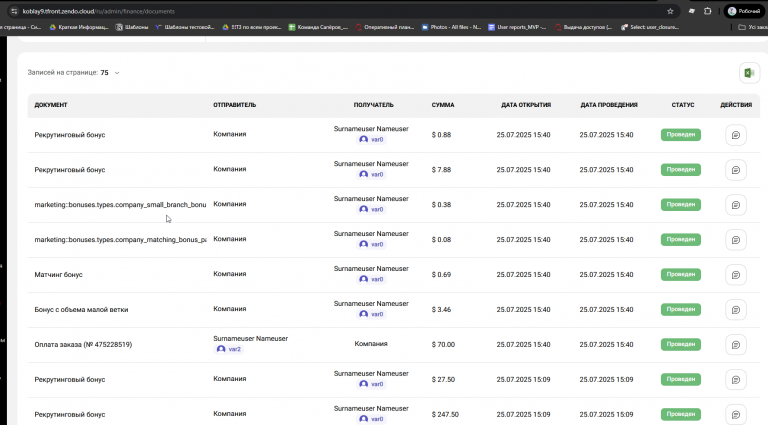Click the 'Документ' column header
768x425 pixels.
click(51, 105)
